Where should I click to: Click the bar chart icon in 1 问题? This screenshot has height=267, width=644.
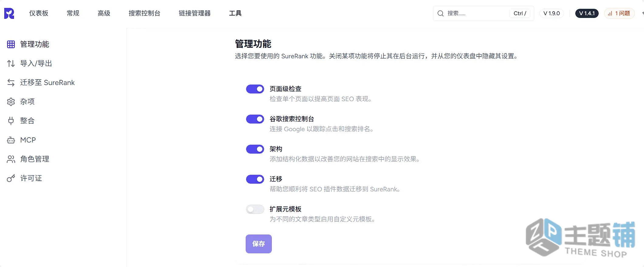[x=610, y=13]
